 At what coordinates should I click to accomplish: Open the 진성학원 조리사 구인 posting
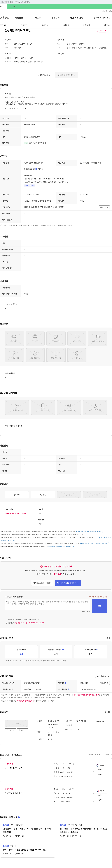14,793
